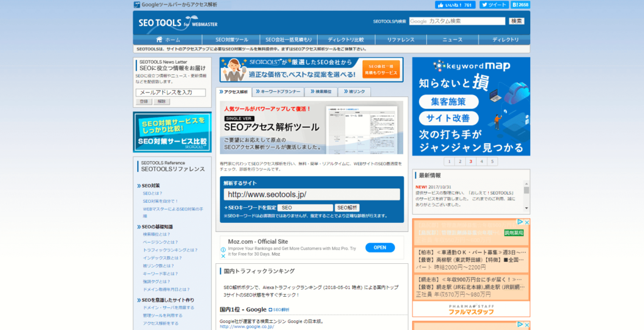Select banner page 3
The image size is (644, 330).
click(x=470, y=162)
